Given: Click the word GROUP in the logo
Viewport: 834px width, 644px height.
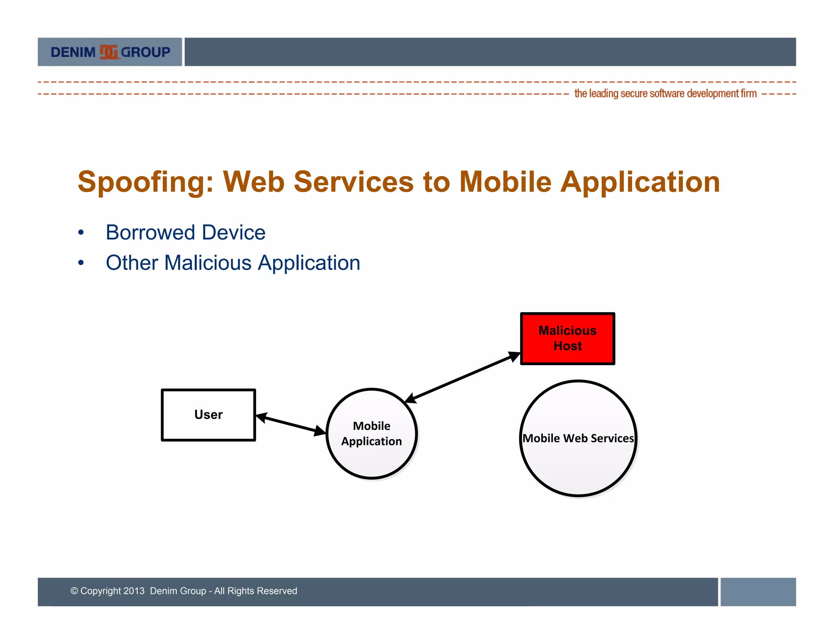Looking at the screenshot, I should point(145,52).
